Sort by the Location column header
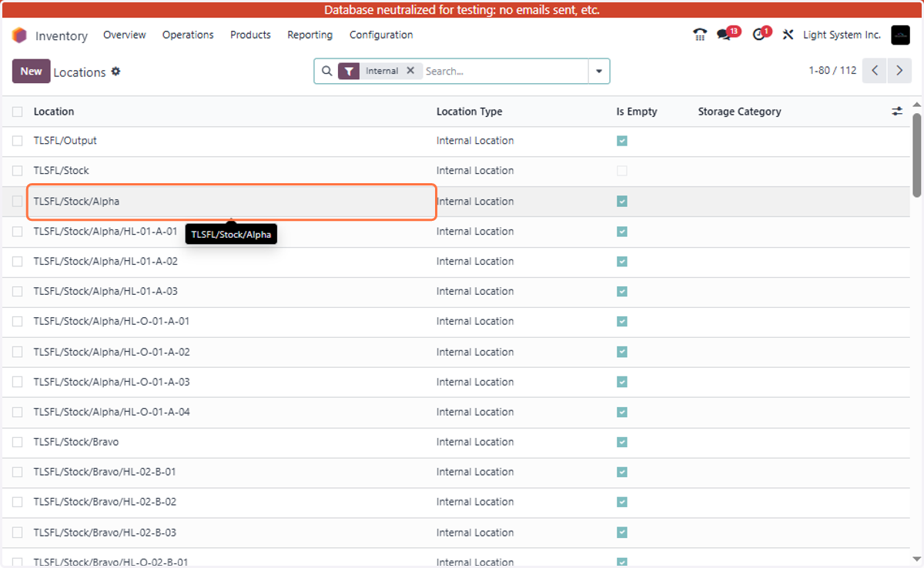This screenshot has width=924, height=568. click(x=54, y=112)
